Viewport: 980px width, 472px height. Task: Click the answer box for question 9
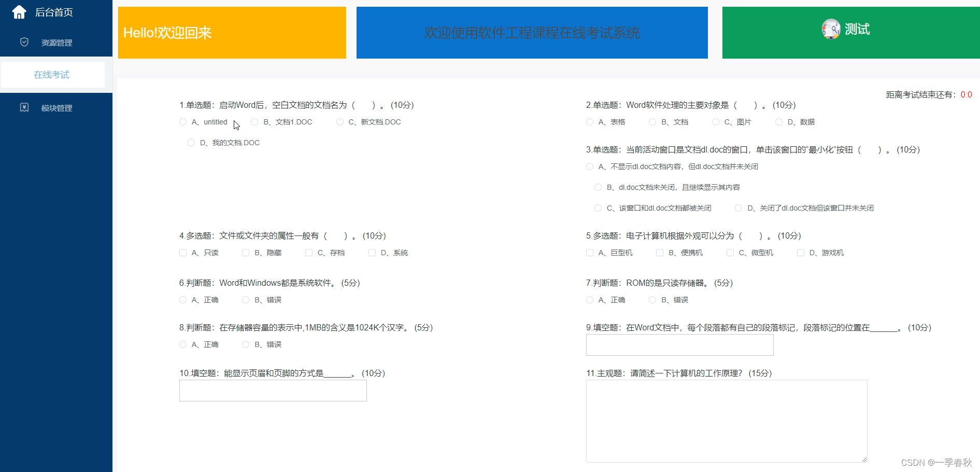[679, 345]
